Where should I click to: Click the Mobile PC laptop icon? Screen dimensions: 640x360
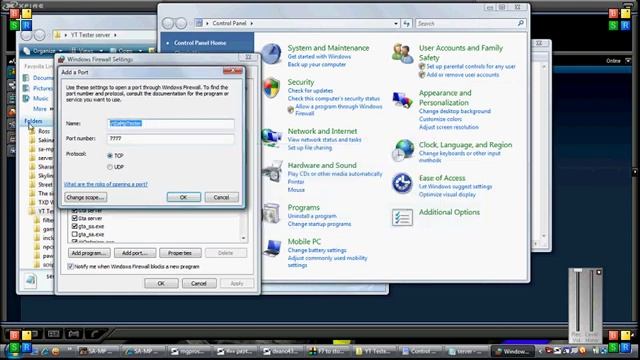pos(272,248)
